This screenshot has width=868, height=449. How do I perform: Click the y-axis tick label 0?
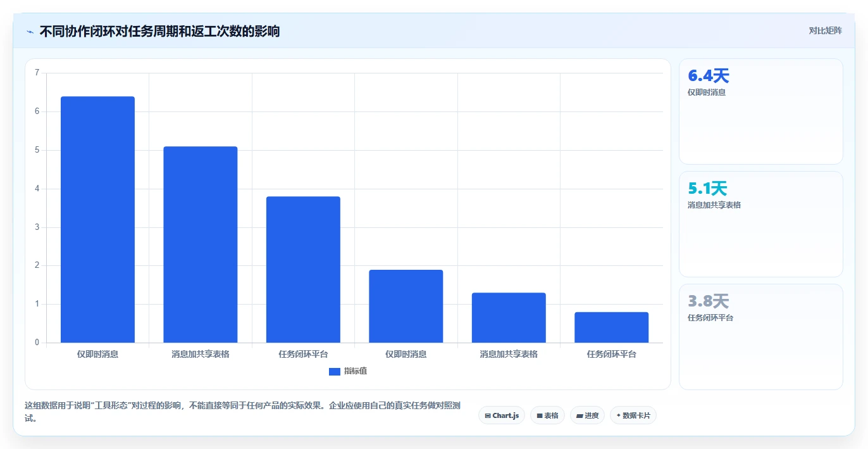37,343
